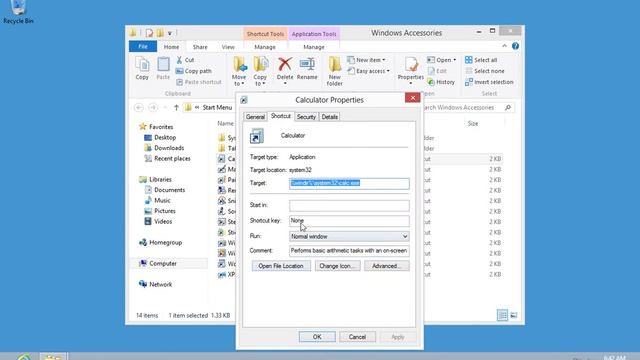
Task: Open Explorer help question mark icon
Action: point(516,46)
